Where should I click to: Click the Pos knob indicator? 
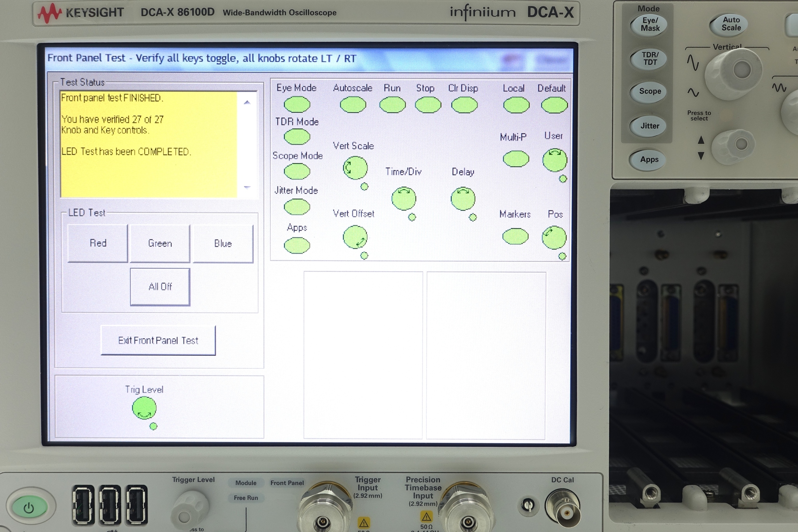554,237
